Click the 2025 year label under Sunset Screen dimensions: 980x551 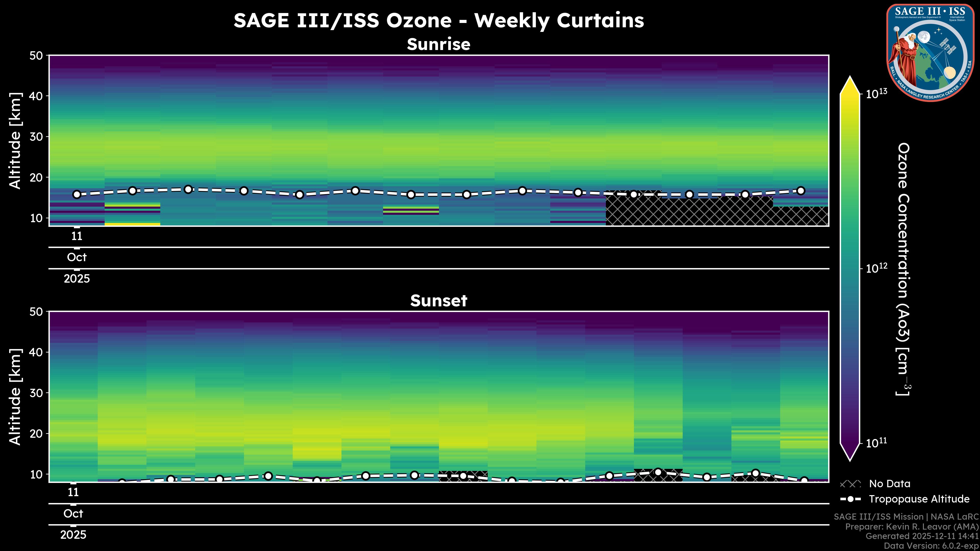click(x=73, y=535)
